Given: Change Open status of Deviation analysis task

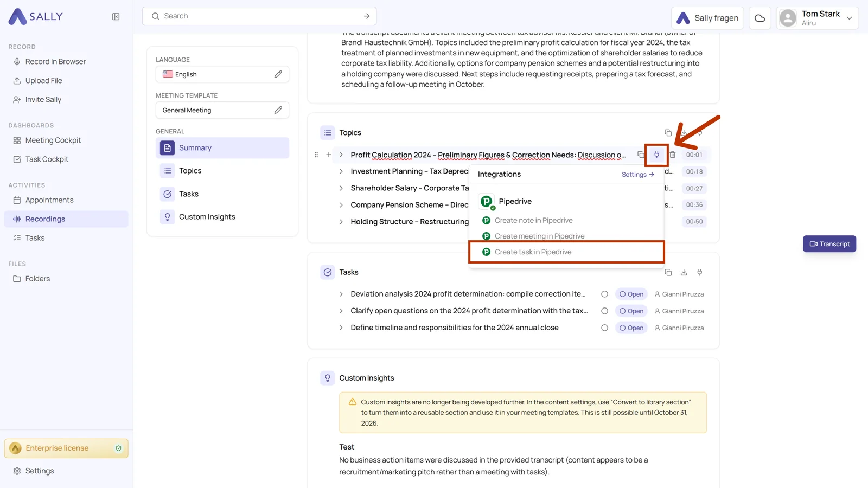Looking at the screenshot, I should coord(631,294).
